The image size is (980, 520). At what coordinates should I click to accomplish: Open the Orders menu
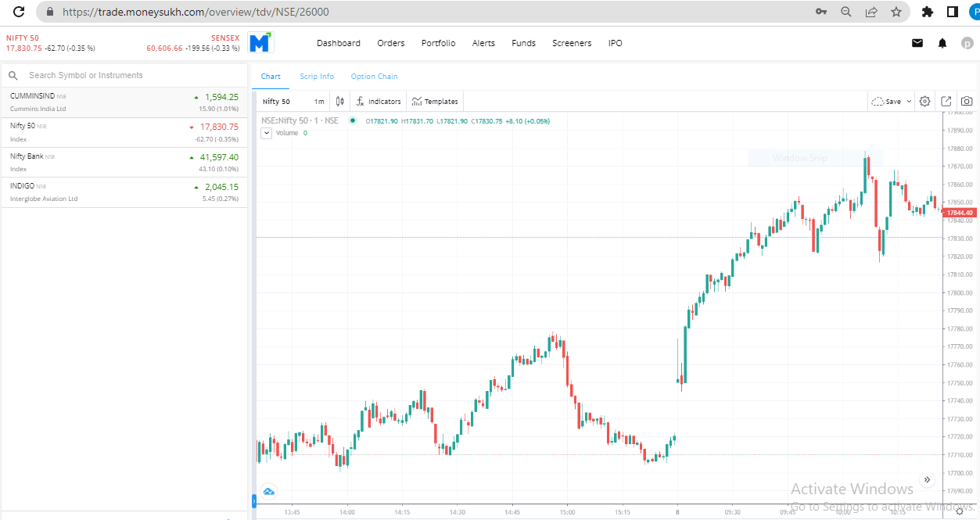(391, 43)
